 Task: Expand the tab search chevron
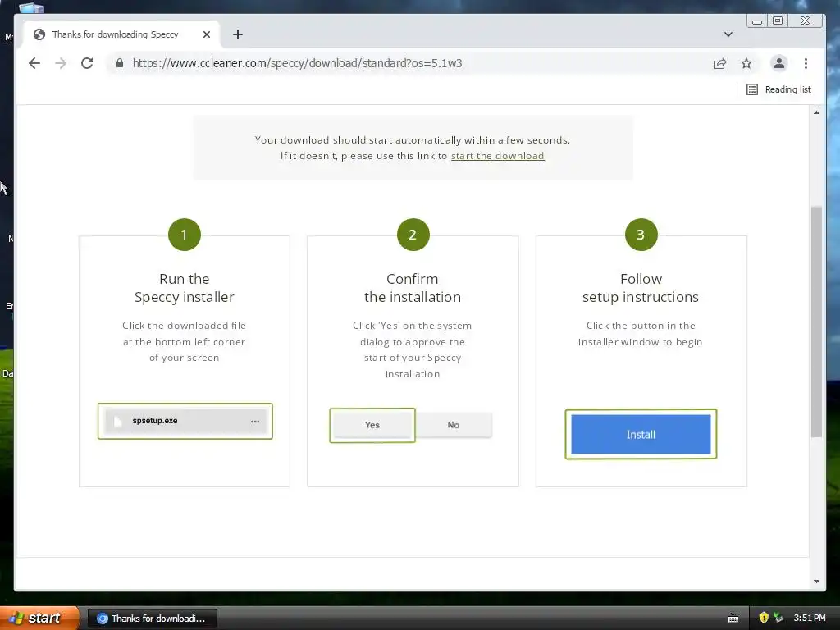point(728,34)
